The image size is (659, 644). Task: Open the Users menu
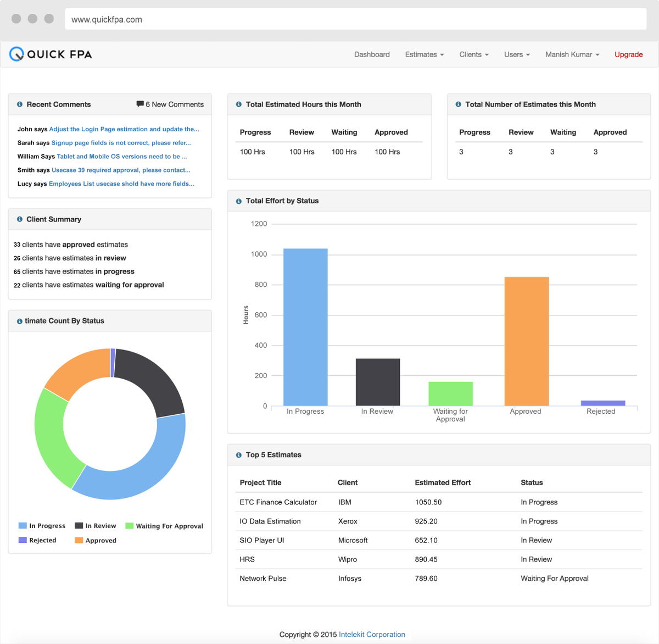click(x=516, y=54)
